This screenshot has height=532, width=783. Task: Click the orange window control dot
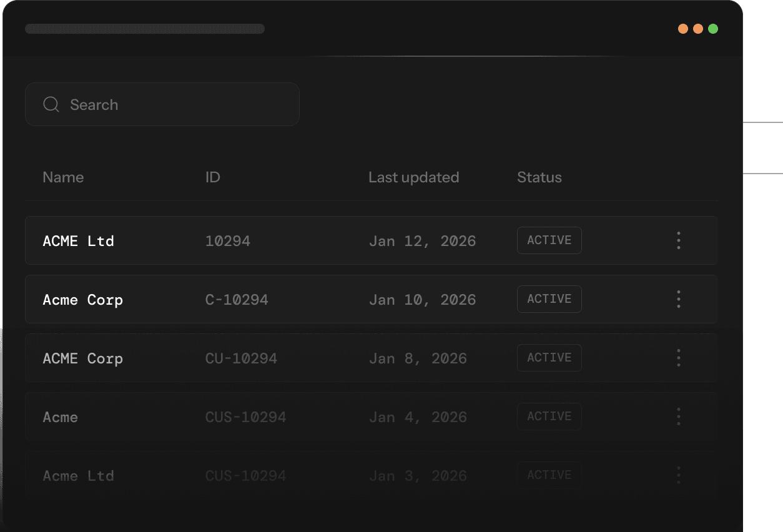(x=683, y=29)
